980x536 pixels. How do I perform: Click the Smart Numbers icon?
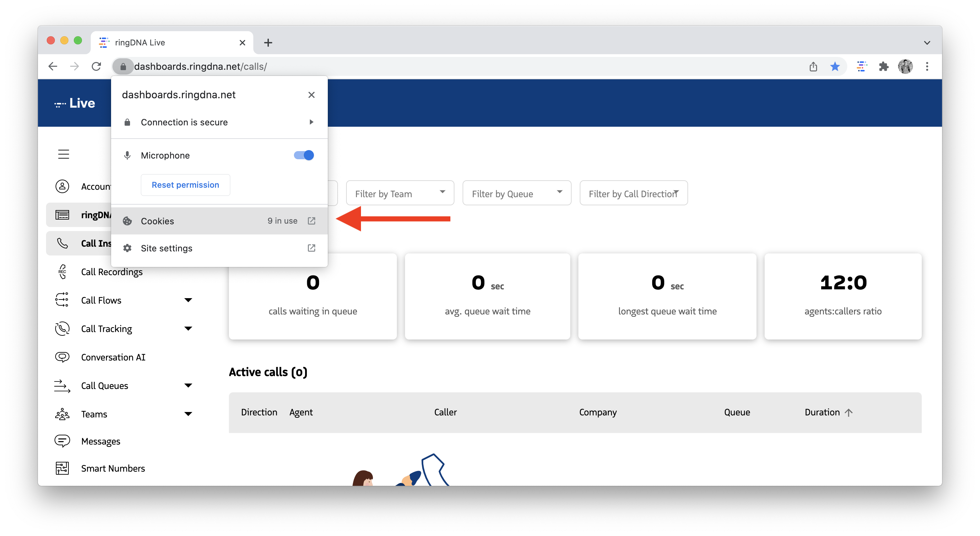click(x=62, y=468)
